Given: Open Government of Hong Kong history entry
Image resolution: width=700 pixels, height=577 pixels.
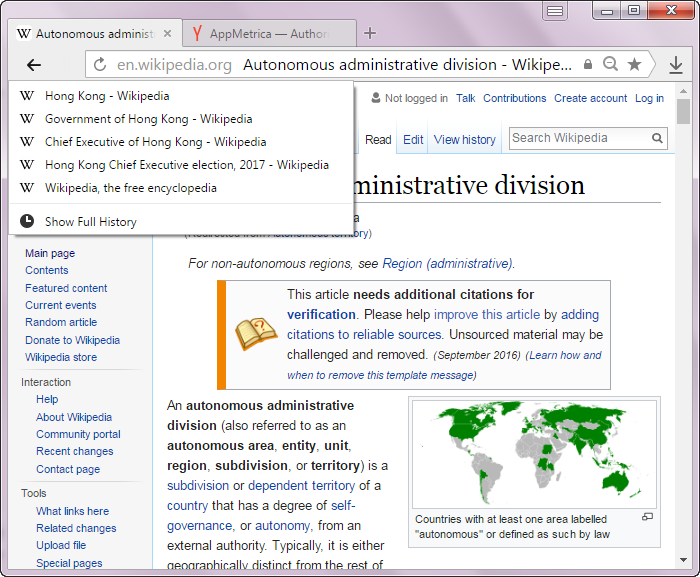Looking at the screenshot, I should [x=181, y=119].
